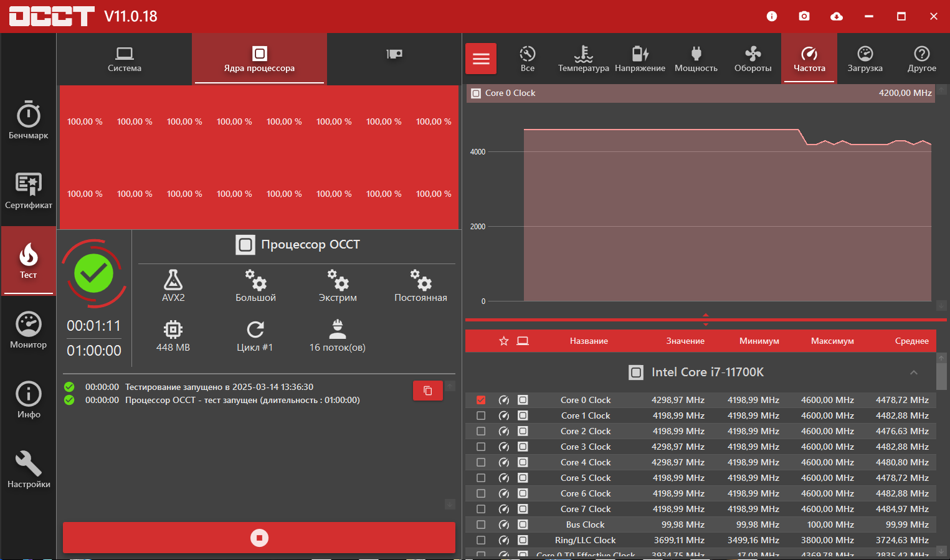Sort table by Минимум column
The height and width of the screenshot is (560, 950).
759,341
